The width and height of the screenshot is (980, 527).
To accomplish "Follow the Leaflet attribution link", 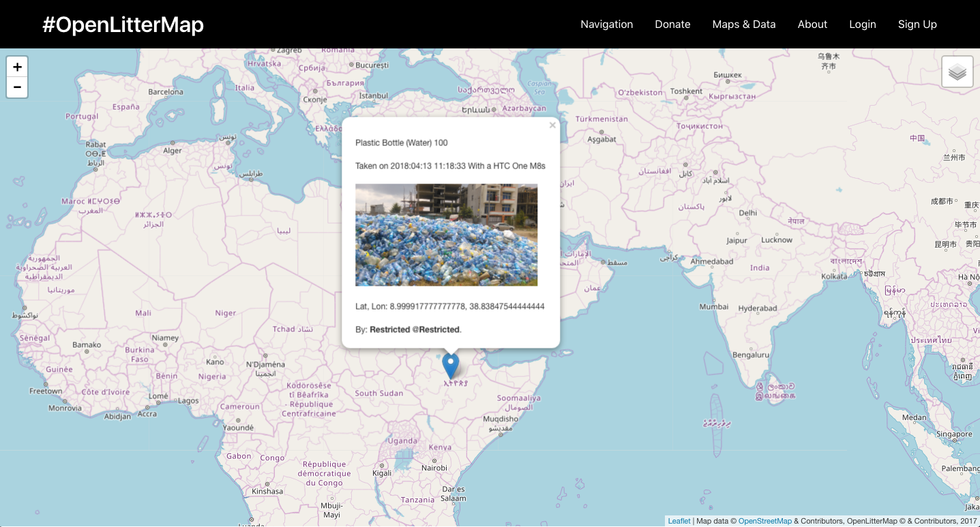I will [679, 521].
